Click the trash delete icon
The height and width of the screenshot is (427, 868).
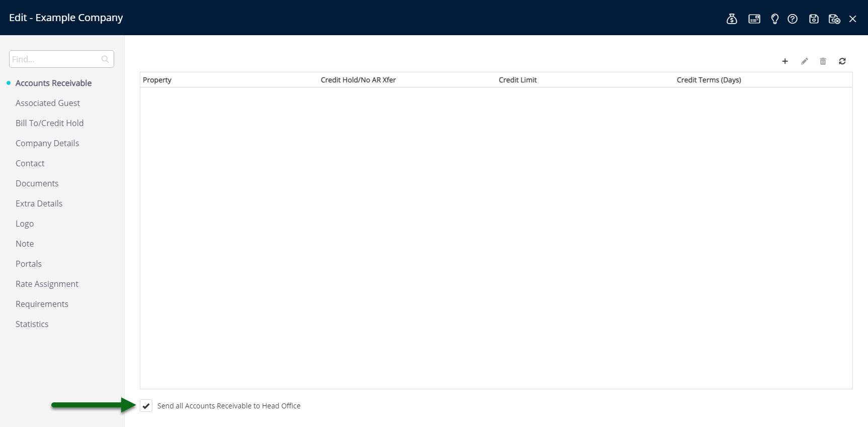coord(823,61)
